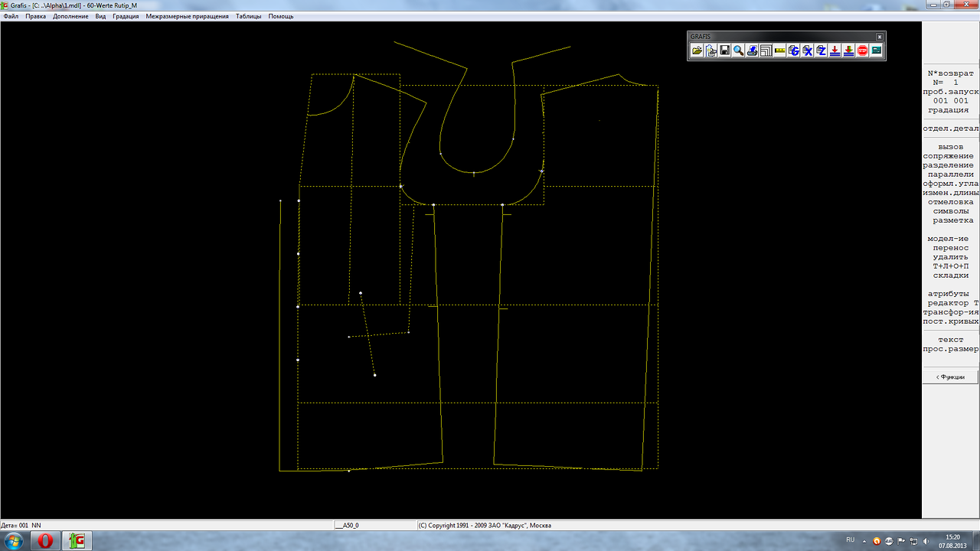This screenshot has height=551, width=980.
Task: Click the blue Z icon in toolbar
Action: tap(822, 51)
